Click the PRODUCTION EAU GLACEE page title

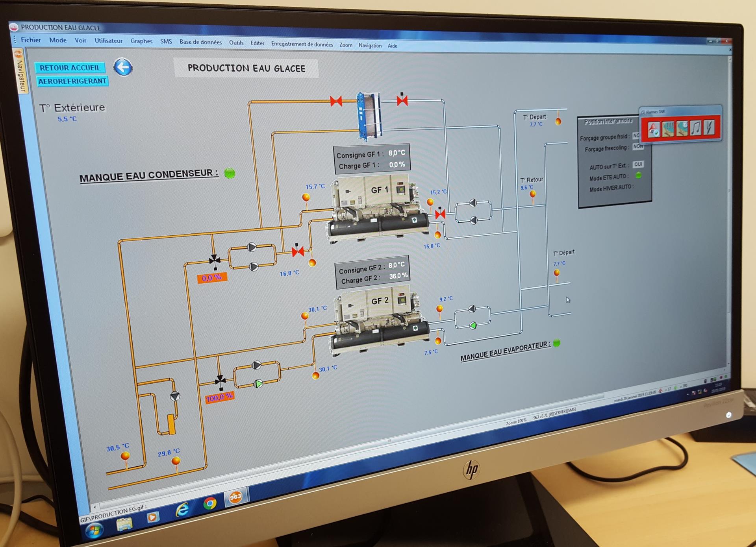point(246,68)
